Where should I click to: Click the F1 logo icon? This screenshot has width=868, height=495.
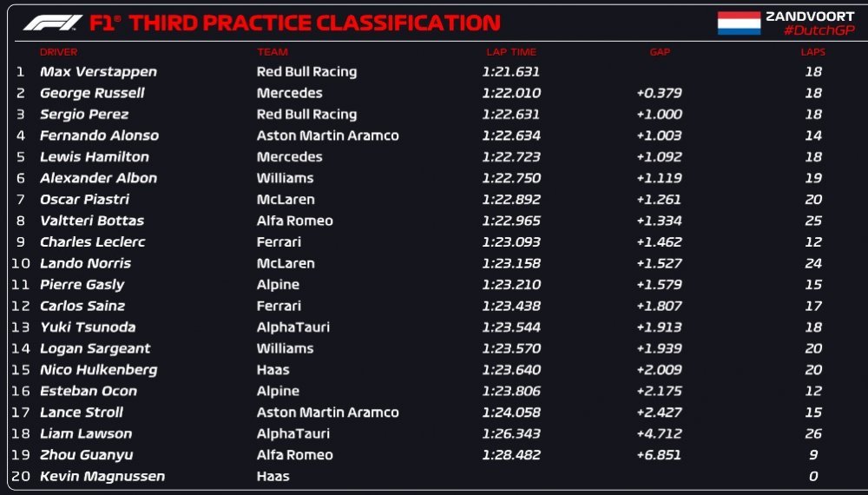click(x=53, y=23)
